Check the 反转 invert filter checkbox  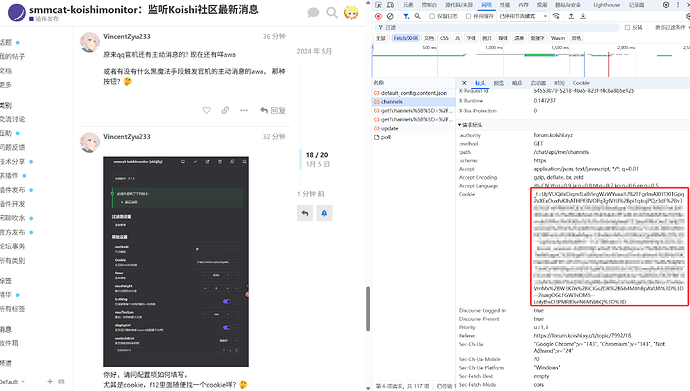pos(628,27)
